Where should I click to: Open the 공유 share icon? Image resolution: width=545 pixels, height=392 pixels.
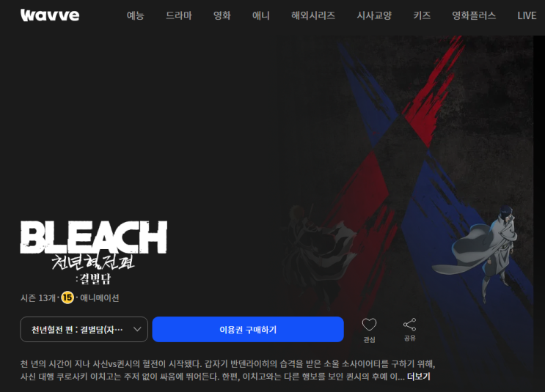tap(409, 325)
